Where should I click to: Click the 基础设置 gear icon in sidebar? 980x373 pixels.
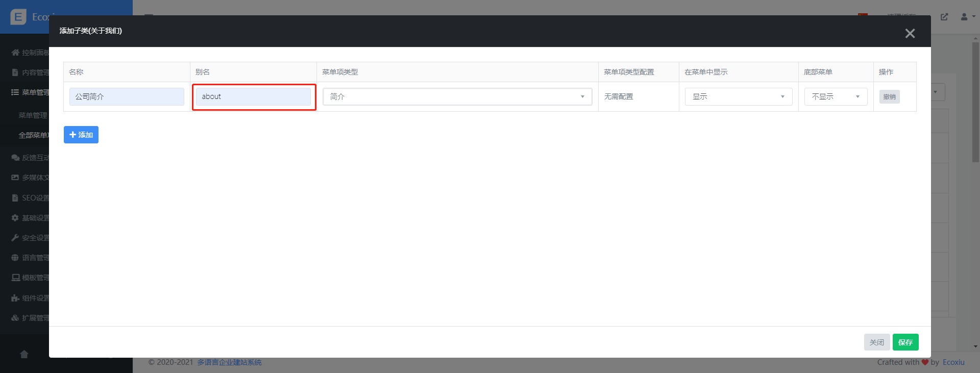[x=15, y=218]
